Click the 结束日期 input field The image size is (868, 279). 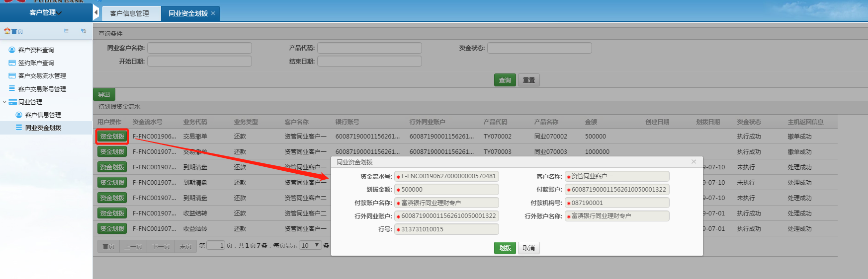coord(369,61)
